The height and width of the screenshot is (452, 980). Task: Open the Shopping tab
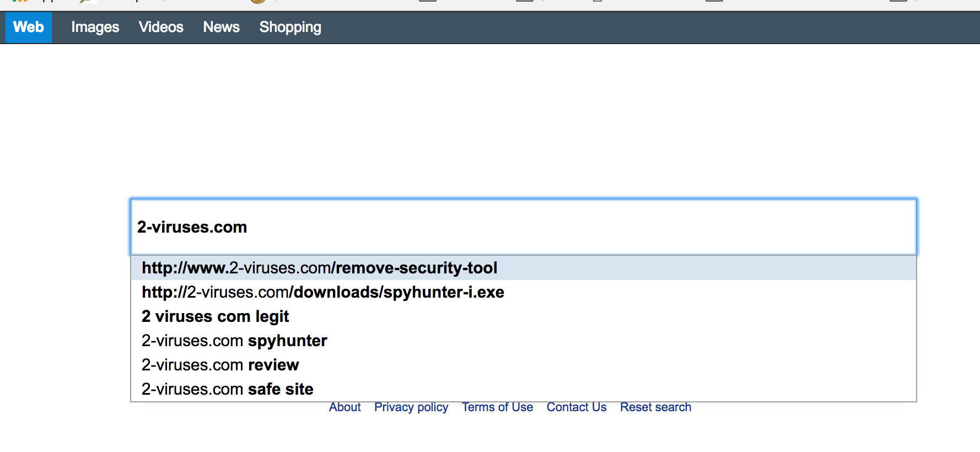pyautogui.click(x=290, y=27)
